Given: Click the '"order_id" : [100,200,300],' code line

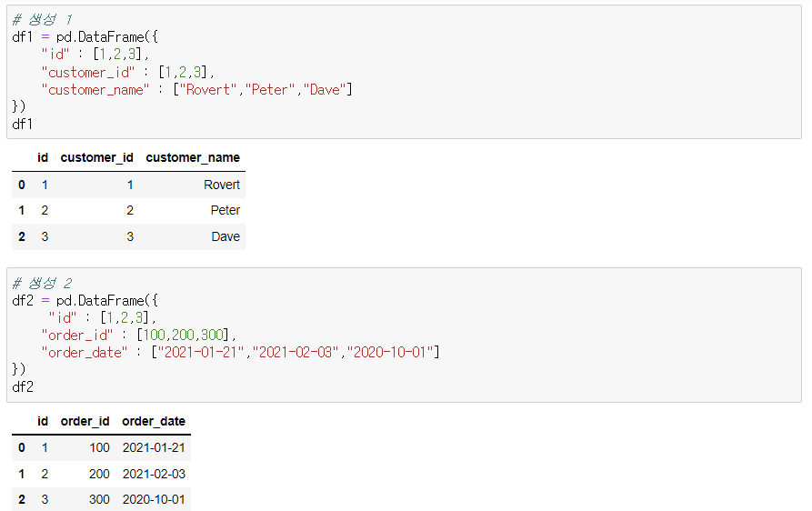Looking at the screenshot, I should 139,335.
